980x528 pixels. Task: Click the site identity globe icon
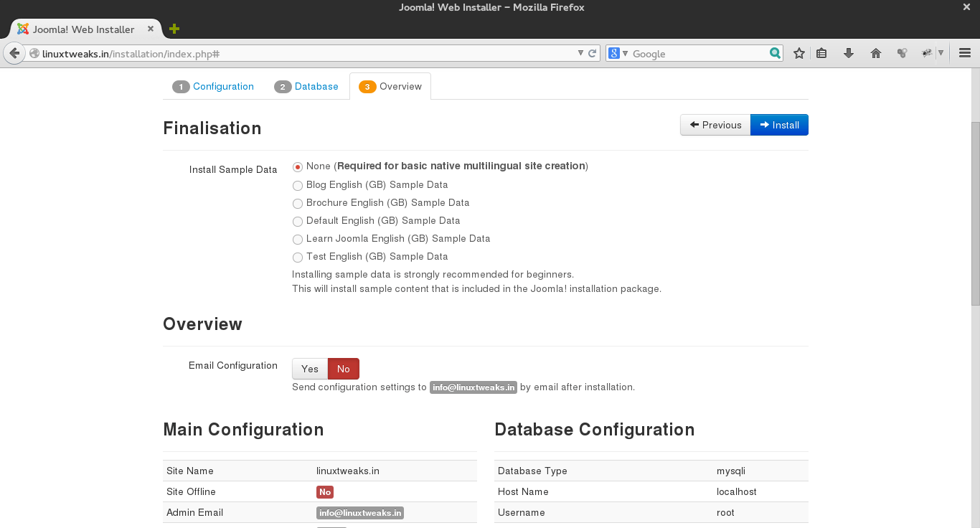[x=34, y=54]
